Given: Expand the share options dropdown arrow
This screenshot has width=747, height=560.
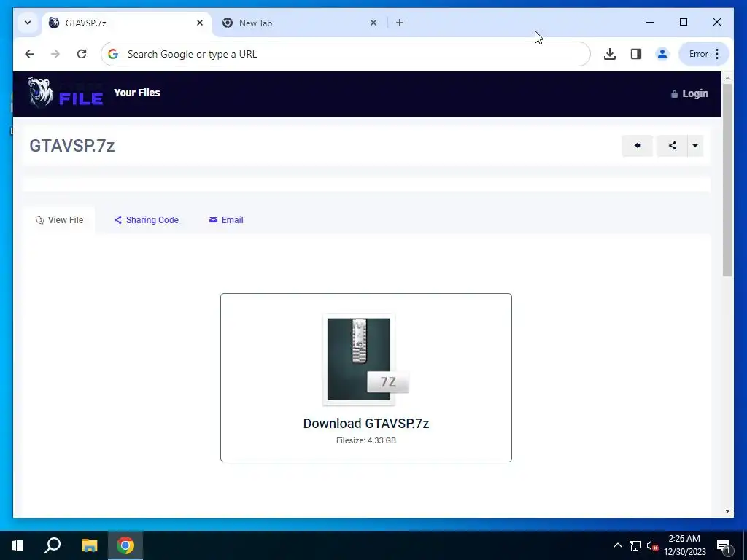Looking at the screenshot, I should point(695,146).
